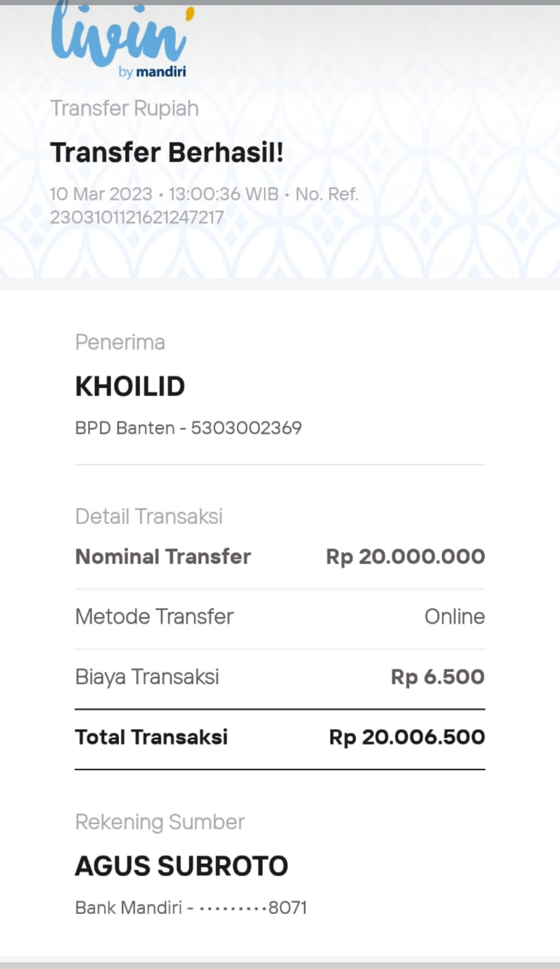The width and height of the screenshot is (560, 969).
Task: Select the Rp 20.000.000 transfer amount
Action: [x=405, y=556]
